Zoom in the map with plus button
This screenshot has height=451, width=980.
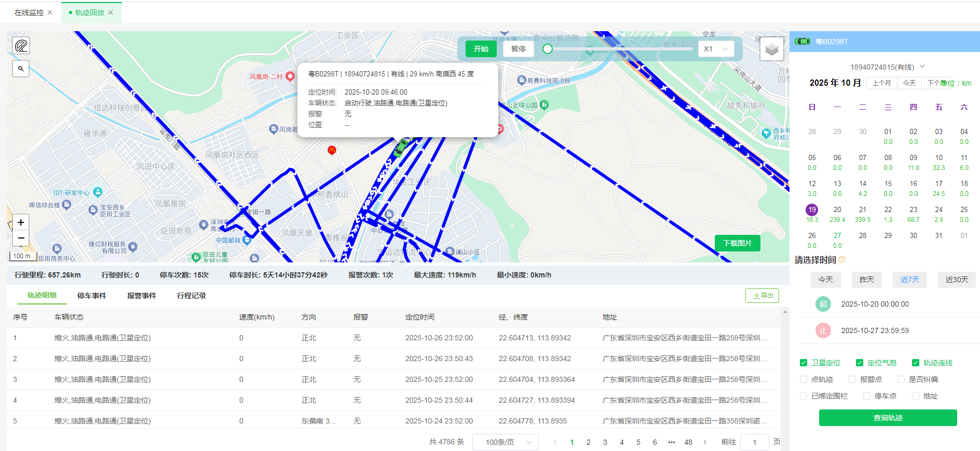pos(21,222)
